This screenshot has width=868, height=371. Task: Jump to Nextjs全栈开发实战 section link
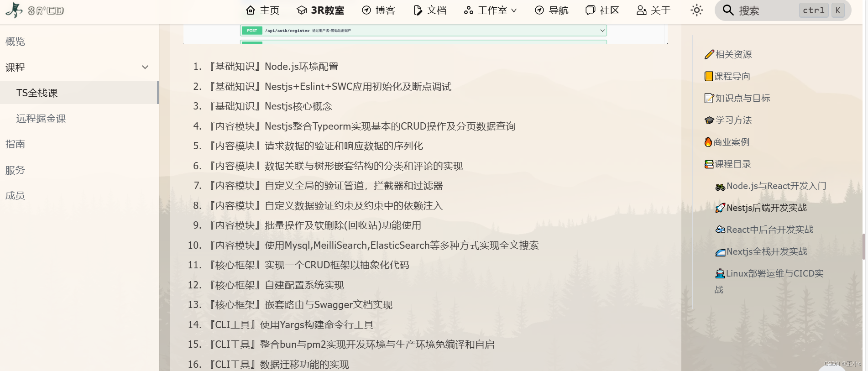pyautogui.click(x=767, y=251)
